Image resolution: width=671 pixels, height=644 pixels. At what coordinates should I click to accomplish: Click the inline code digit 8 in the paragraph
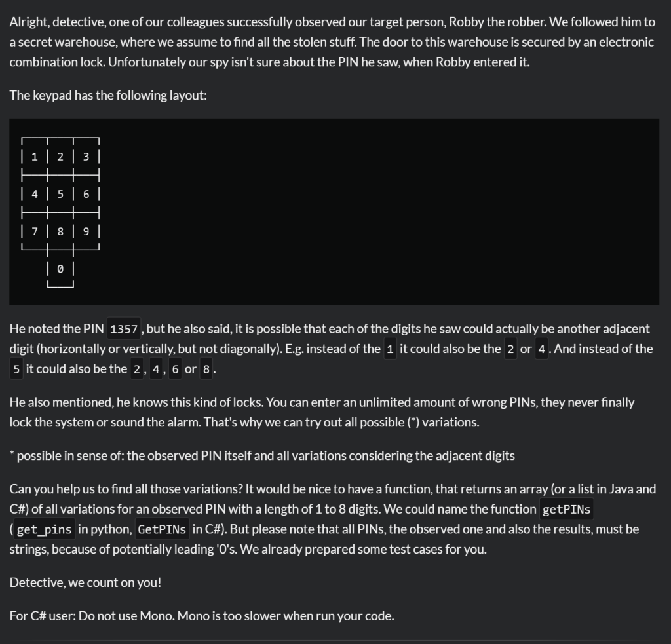pyautogui.click(x=206, y=369)
